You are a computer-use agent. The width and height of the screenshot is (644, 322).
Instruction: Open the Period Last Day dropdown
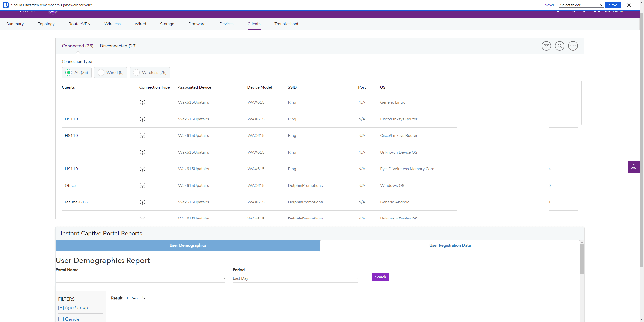(295, 278)
